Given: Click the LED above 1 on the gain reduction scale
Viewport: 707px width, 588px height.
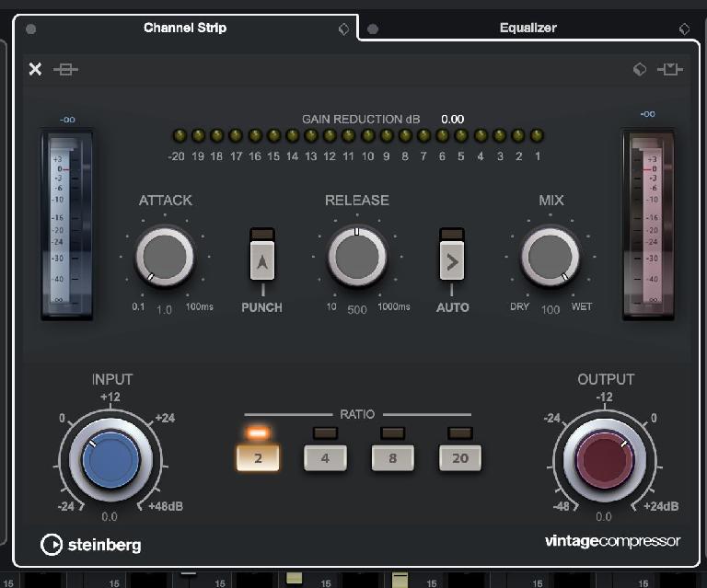Looking at the screenshot, I should (537, 135).
